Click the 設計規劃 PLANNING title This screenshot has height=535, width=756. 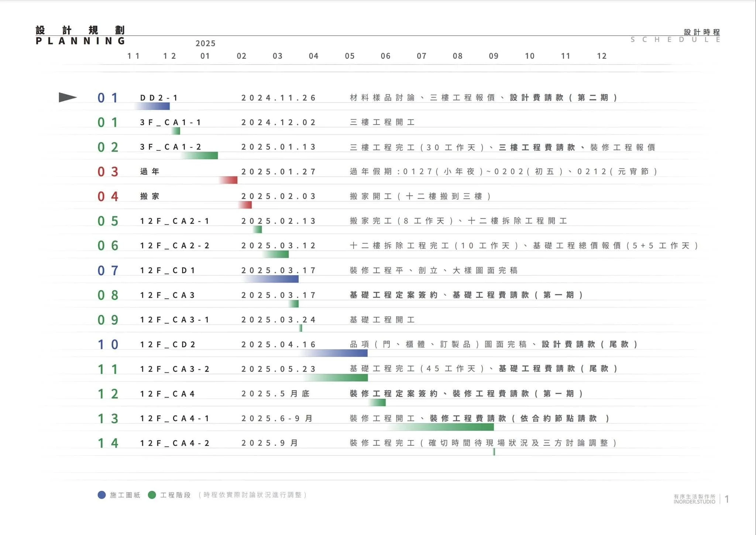[x=80, y=35]
